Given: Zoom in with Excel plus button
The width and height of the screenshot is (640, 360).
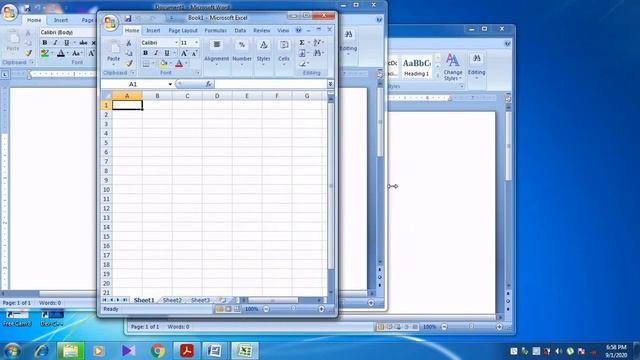Looking at the screenshot, I should (322, 309).
